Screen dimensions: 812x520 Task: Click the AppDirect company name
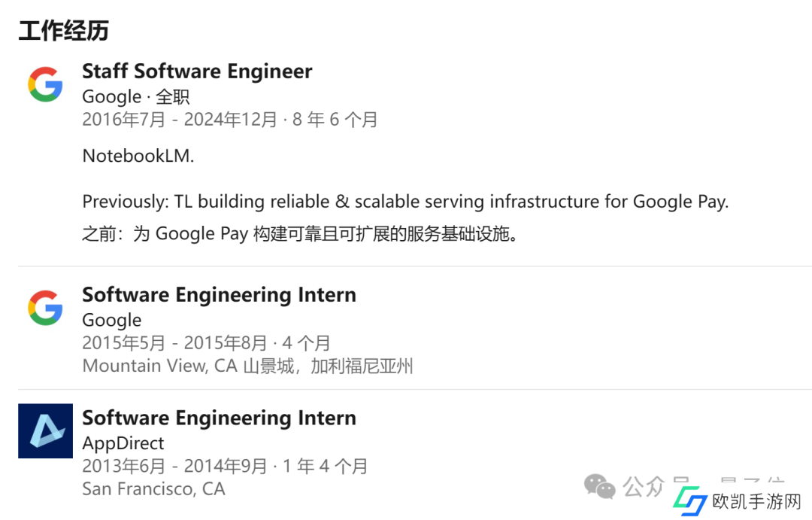[x=123, y=443]
